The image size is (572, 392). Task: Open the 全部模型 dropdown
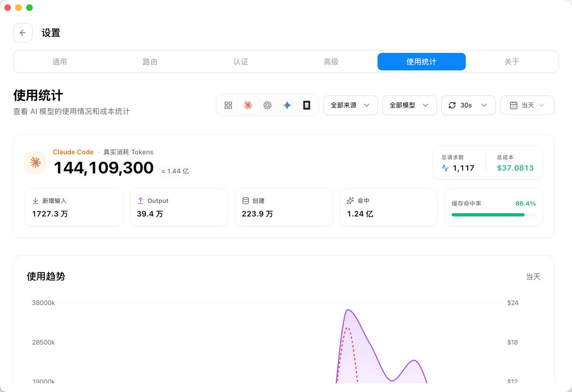pyautogui.click(x=409, y=105)
